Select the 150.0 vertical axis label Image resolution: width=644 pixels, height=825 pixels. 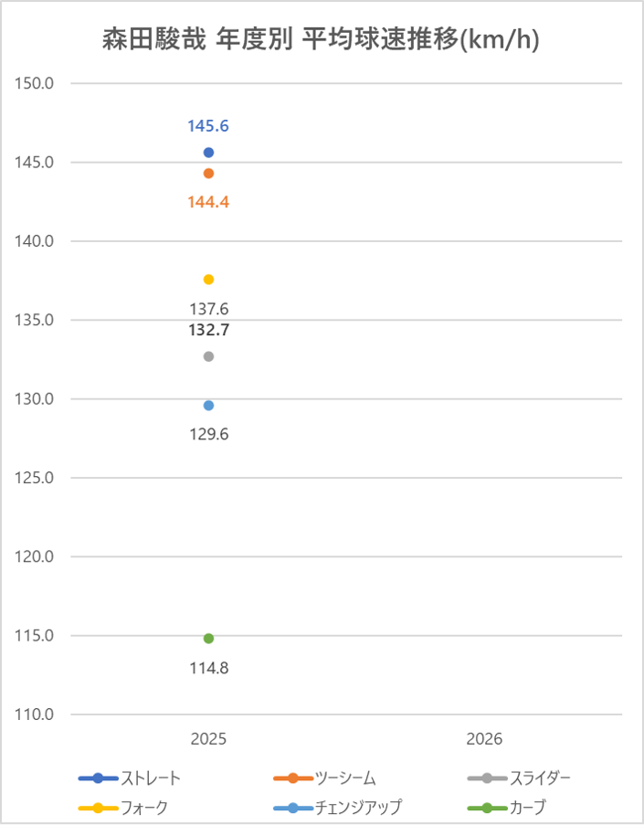click(36, 84)
